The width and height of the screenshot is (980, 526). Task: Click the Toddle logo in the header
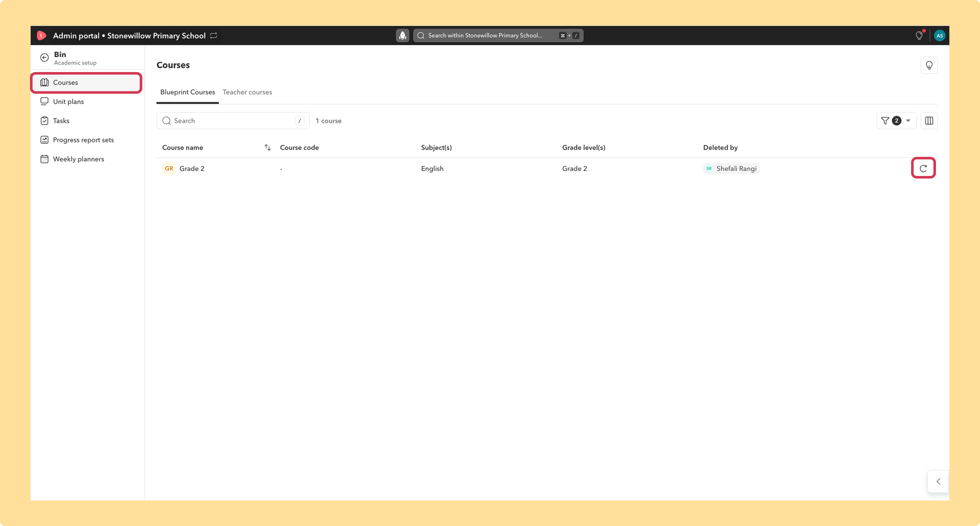41,35
